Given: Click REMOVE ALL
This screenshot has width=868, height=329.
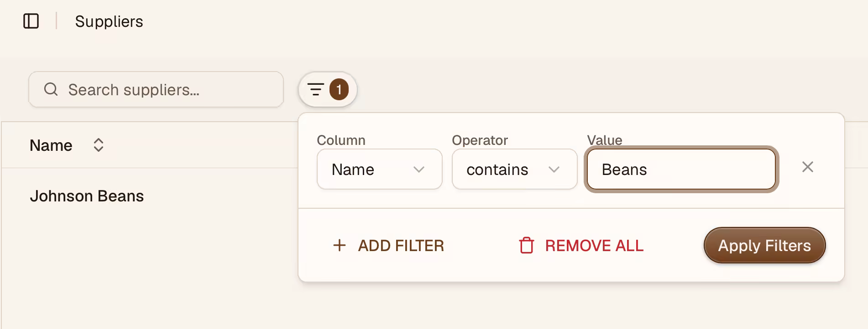Looking at the screenshot, I should 581,246.
